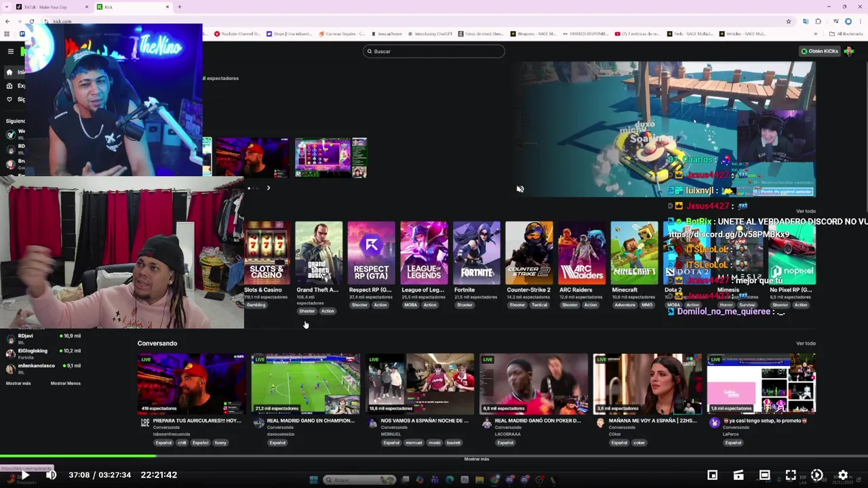Go to next featured stream carousel arrow
868x488 pixels.
coord(268,188)
